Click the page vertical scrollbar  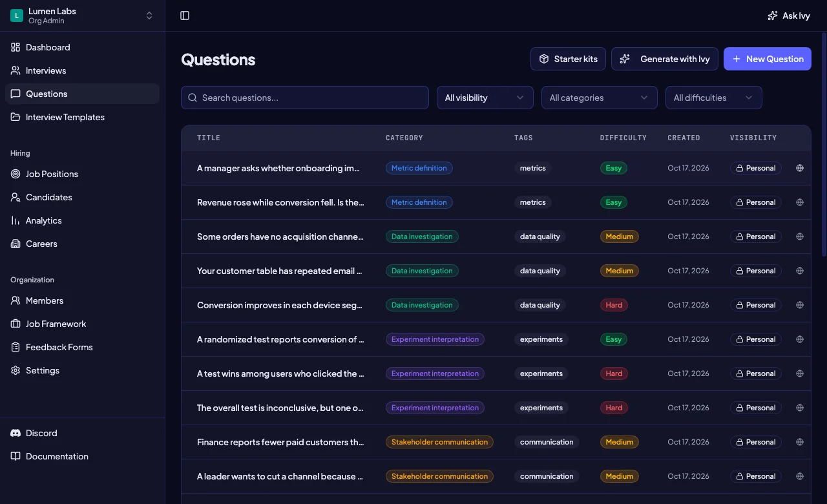click(x=823, y=143)
